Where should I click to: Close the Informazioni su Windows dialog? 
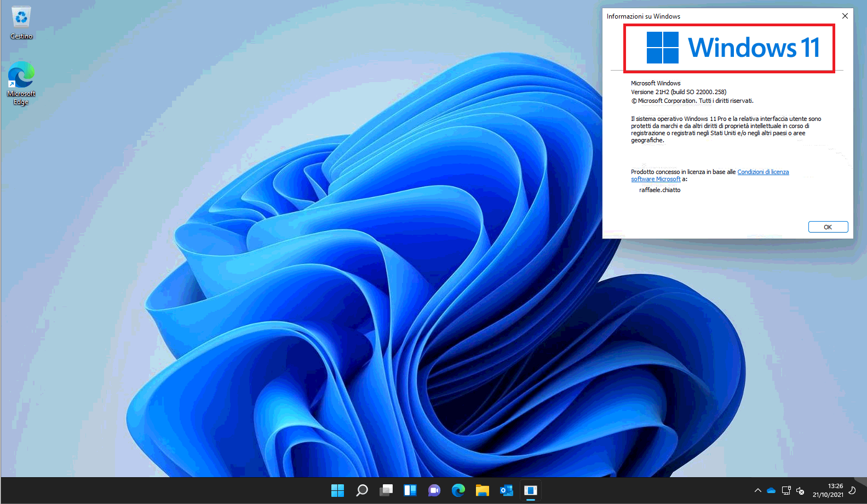click(x=845, y=16)
